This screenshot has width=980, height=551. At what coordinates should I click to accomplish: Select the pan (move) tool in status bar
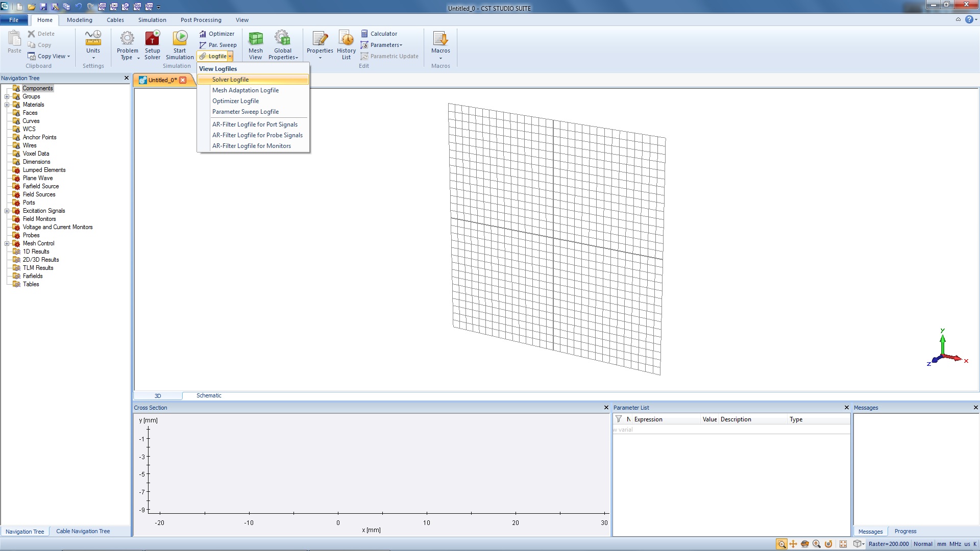coord(793,544)
